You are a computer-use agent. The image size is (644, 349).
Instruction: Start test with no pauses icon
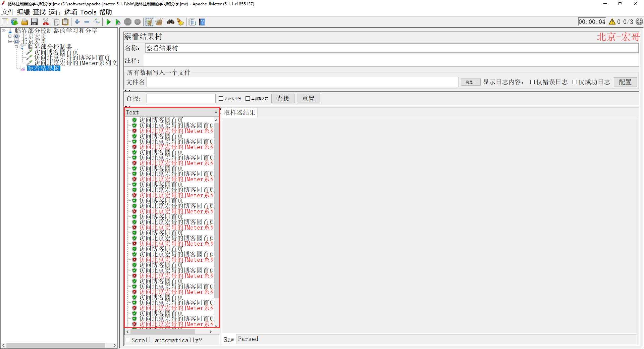click(x=118, y=22)
